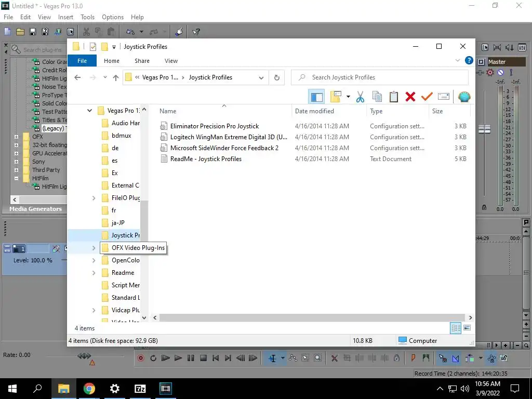Click the Search Joystick Profiles field

click(380, 78)
